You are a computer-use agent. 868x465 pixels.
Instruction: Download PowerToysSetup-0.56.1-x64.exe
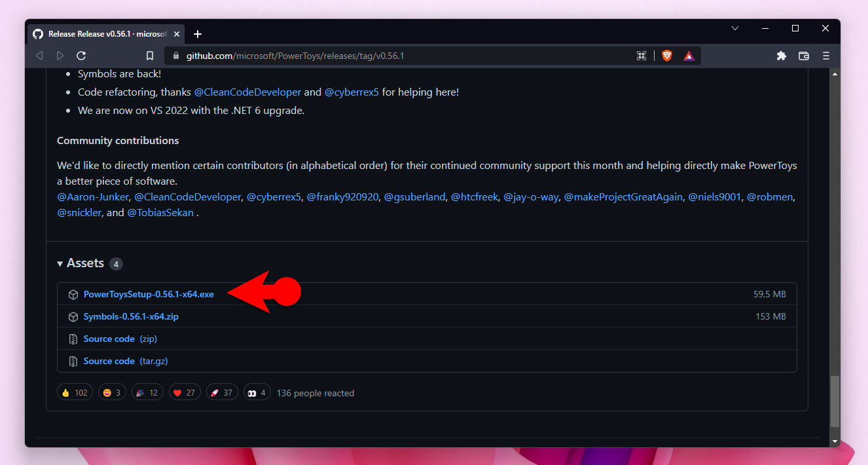tap(149, 295)
